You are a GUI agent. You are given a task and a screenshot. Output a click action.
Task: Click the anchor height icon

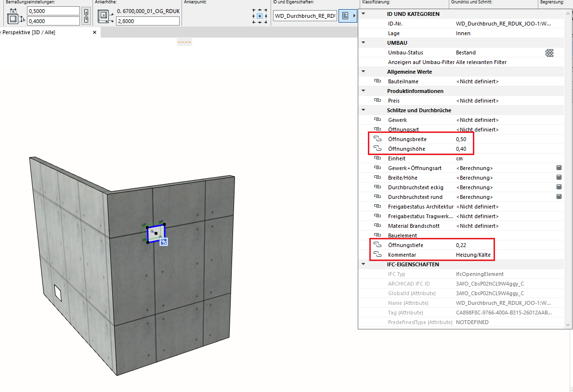click(x=104, y=16)
